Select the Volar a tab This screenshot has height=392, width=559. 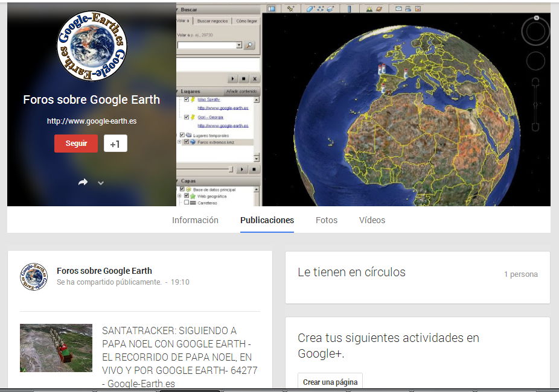[183, 21]
